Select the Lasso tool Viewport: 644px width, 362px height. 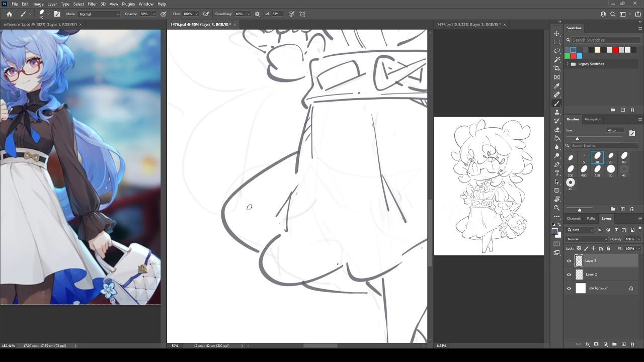click(x=556, y=51)
